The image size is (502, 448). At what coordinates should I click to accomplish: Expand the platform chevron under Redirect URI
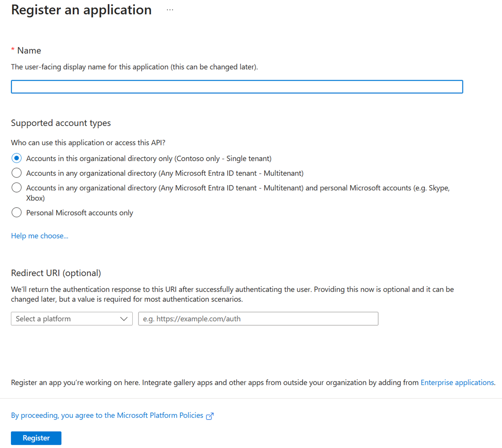124,319
